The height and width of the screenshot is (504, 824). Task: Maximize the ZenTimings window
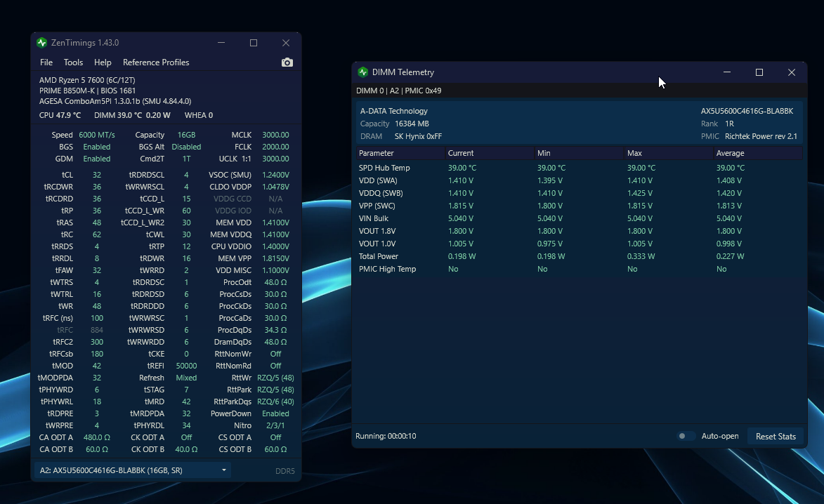pyautogui.click(x=254, y=43)
